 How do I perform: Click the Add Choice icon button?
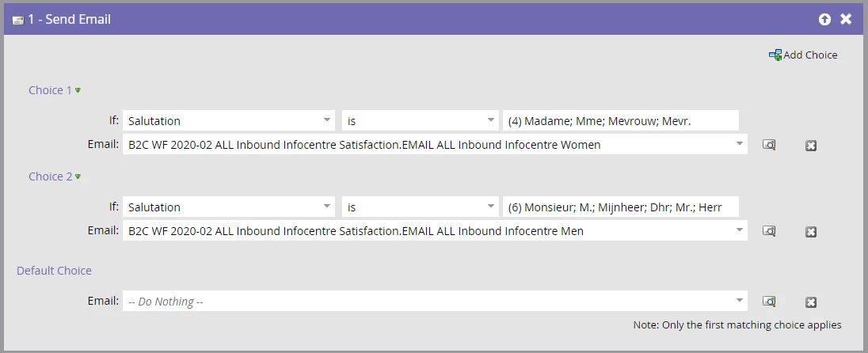775,55
